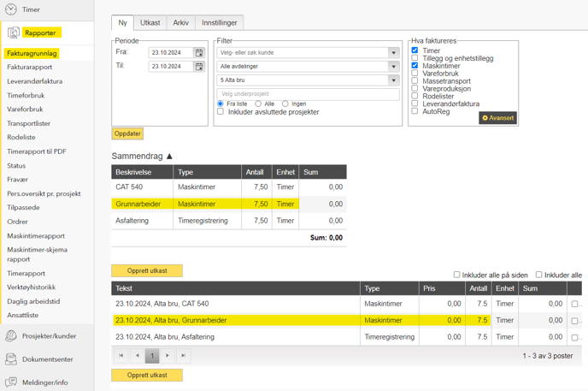Click Opprett utkast above the table
This screenshot has width=588, height=391.
[x=147, y=270]
